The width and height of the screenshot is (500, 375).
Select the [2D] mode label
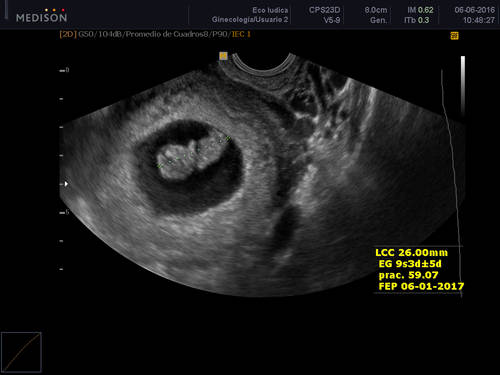point(68,34)
